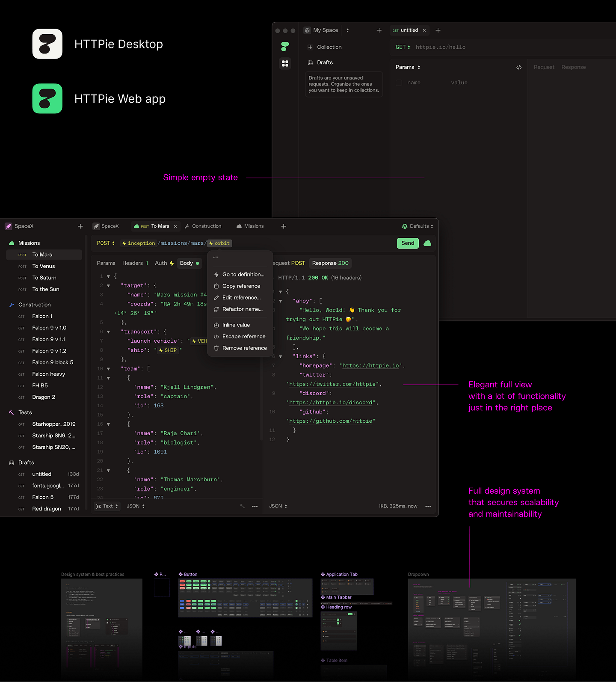Click the green HTTPie Web app logo
The height and width of the screenshot is (682, 616).
pyautogui.click(x=47, y=98)
